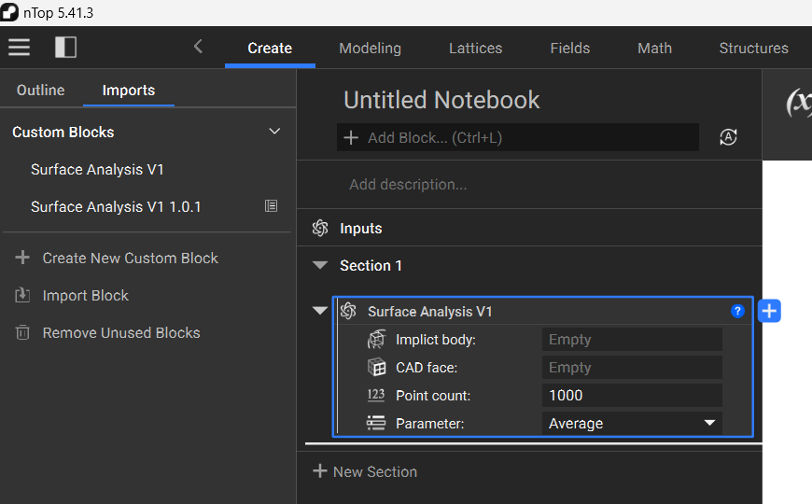Image resolution: width=812 pixels, height=504 pixels.
Task: Open help for Surface Analysis V1 block
Action: 737,311
